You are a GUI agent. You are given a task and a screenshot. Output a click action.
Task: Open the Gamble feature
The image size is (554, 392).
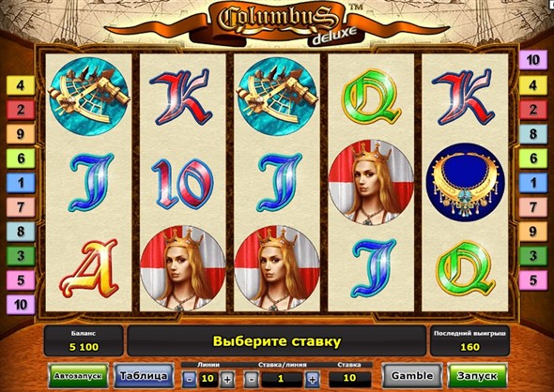pyautogui.click(x=412, y=376)
